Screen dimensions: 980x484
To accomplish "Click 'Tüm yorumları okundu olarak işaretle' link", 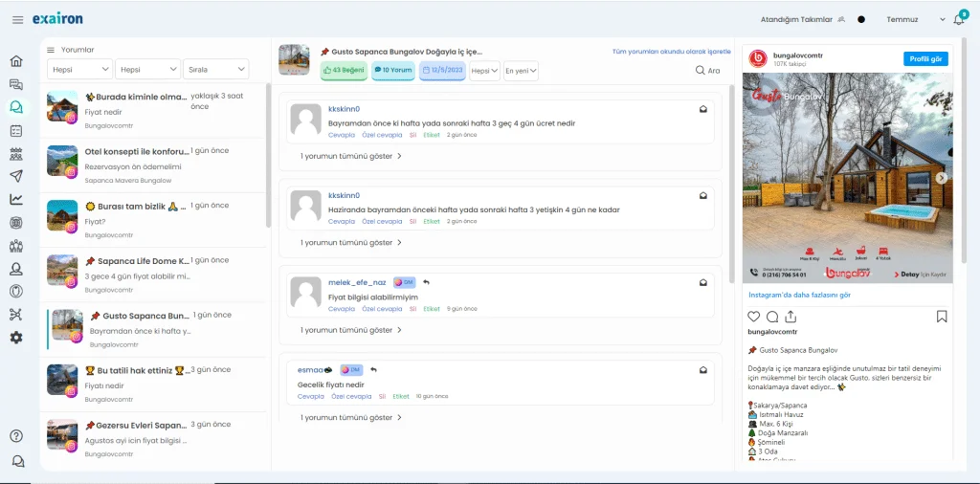I will point(671,52).
